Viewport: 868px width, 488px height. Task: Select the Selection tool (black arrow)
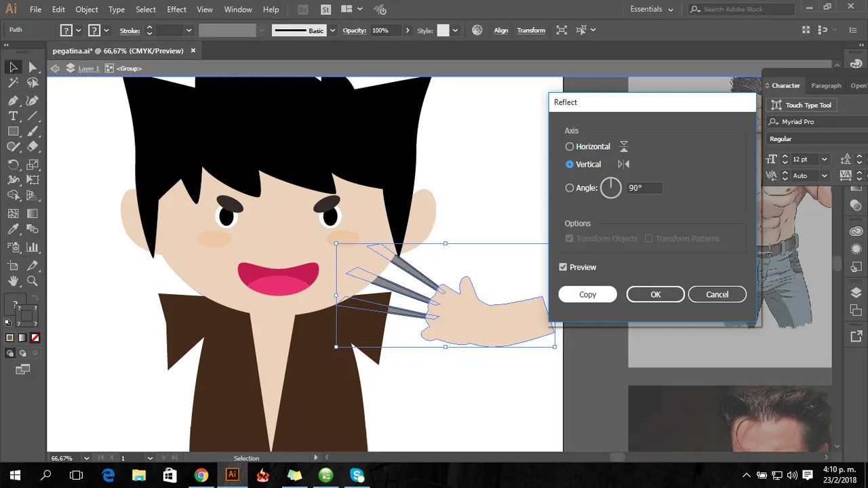point(13,66)
